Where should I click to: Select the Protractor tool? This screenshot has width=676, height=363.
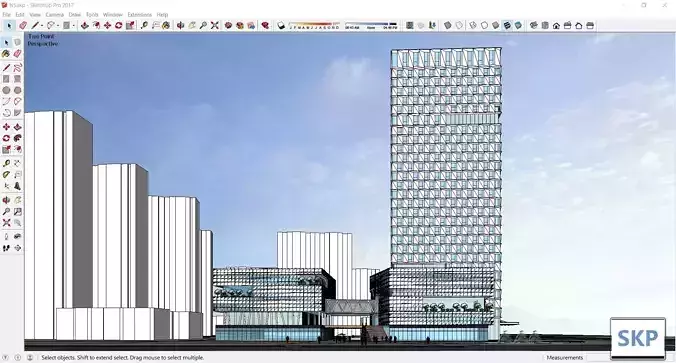click(x=6, y=175)
